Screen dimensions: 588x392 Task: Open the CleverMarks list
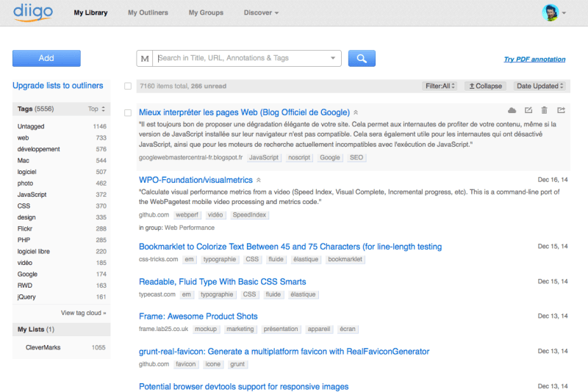[x=43, y=347]
